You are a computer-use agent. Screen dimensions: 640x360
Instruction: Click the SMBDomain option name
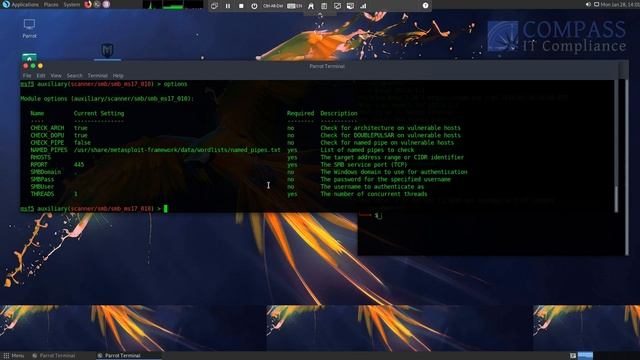pyautogui.click(x=46, y=172)
